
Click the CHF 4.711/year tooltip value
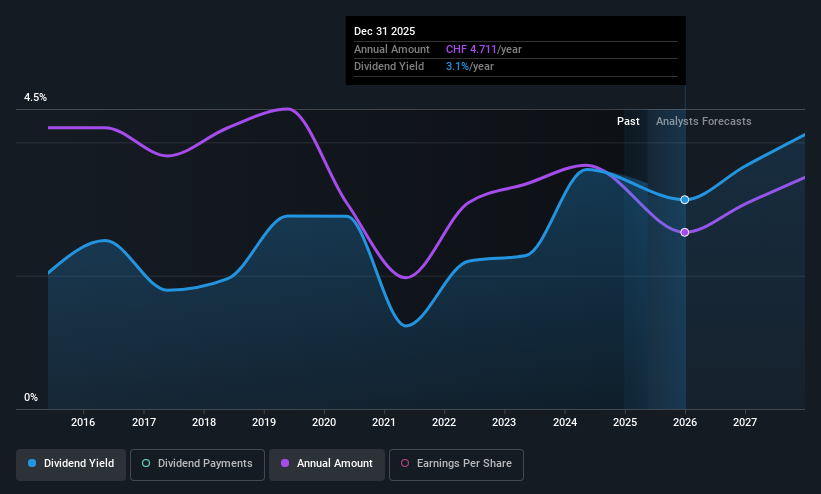point(484,49)
